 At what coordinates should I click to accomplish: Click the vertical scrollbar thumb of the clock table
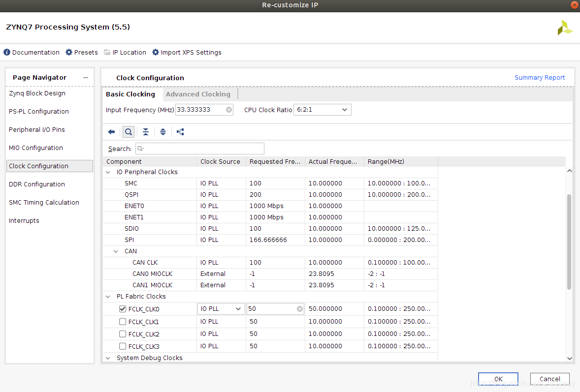[569, 241]
